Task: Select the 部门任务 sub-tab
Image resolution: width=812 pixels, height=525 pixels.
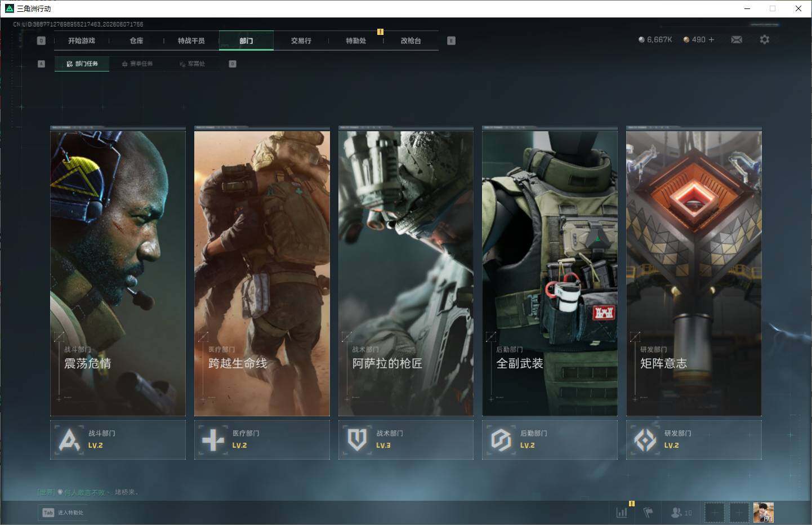Action: 82,64
